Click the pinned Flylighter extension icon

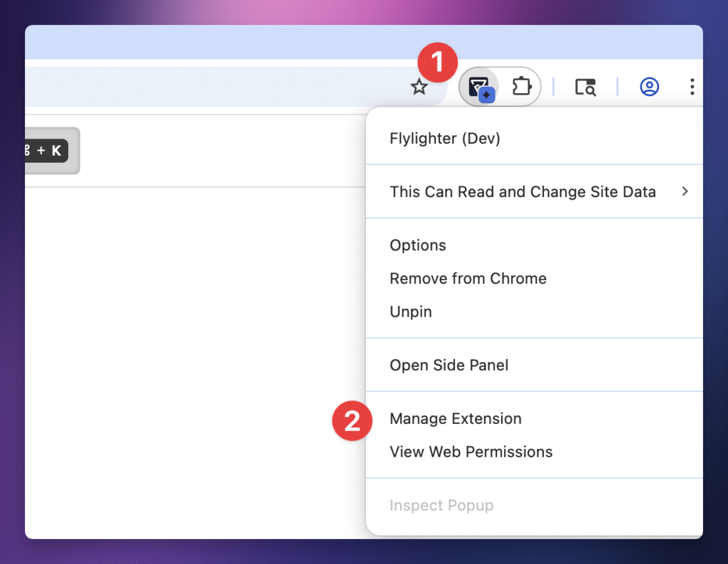pos(480,88)
